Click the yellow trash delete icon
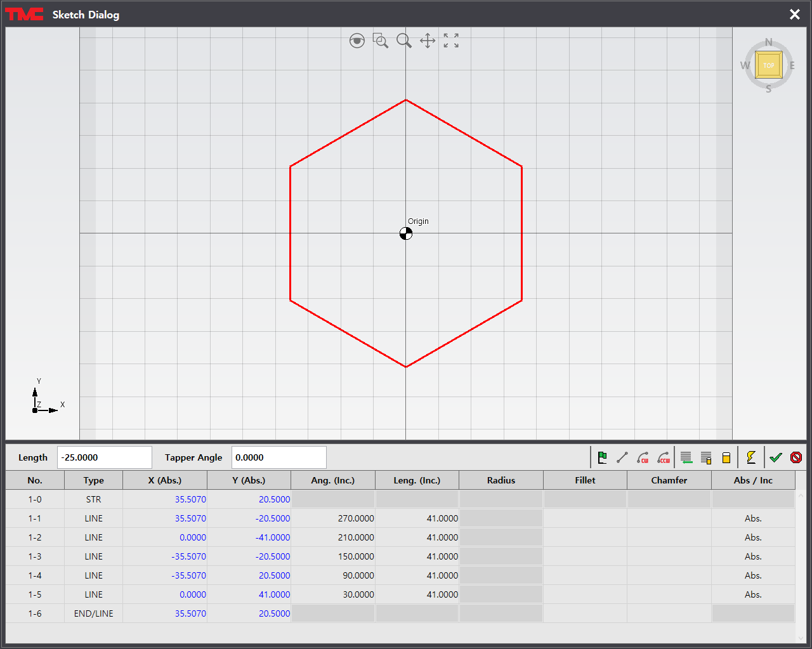The image size is (812, 649). pos(726,457)
